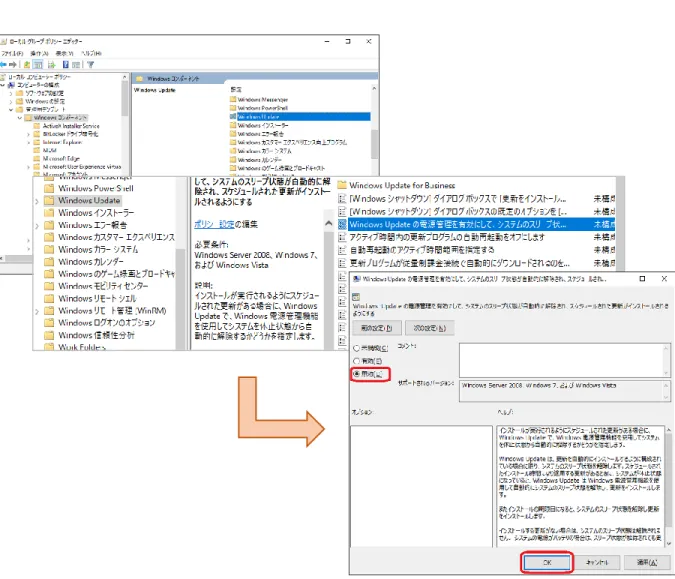Screen dimensions: 675x579
Task: Collapse the コンピューターの構成 tree node
Action: (x=3, y=85)
